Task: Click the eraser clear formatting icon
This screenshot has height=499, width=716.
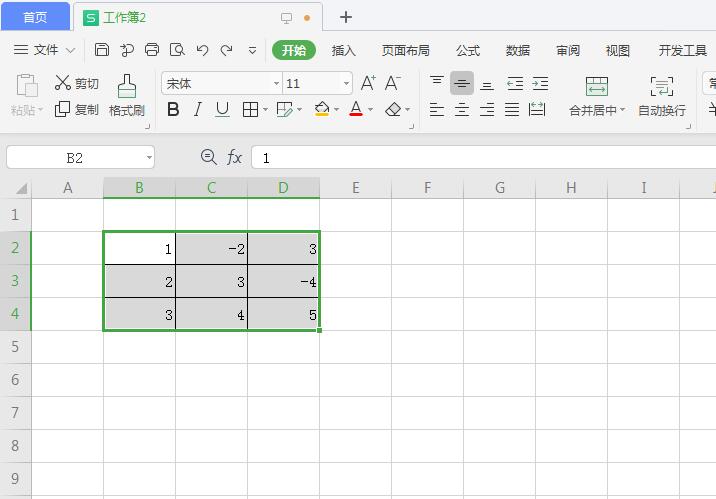Action: click(x=393, y=109)
